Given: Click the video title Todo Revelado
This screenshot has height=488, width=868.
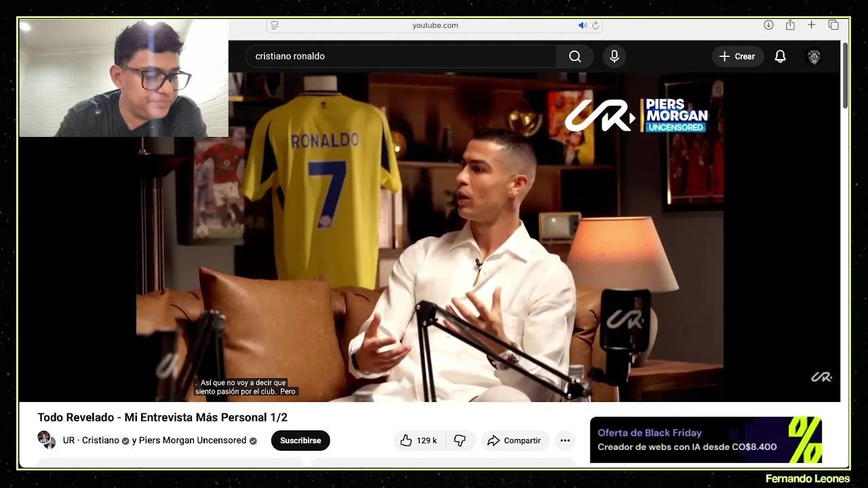Looking at the screenshot, I should point(163,418).
